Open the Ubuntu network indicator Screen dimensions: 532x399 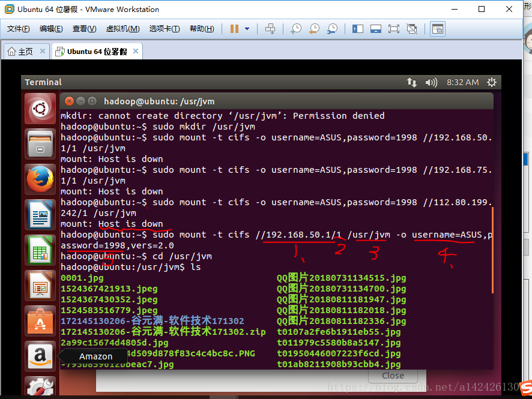pos(411,82)
